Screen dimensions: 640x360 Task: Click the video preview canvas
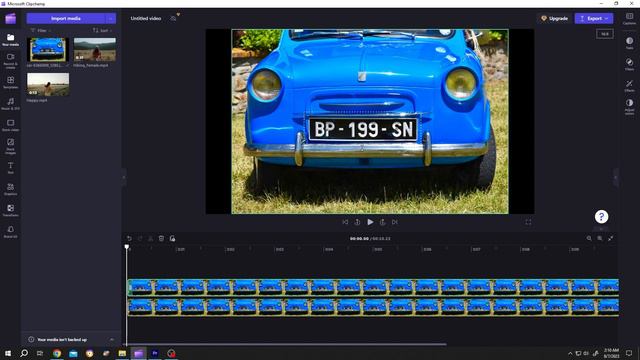point(370,121)
